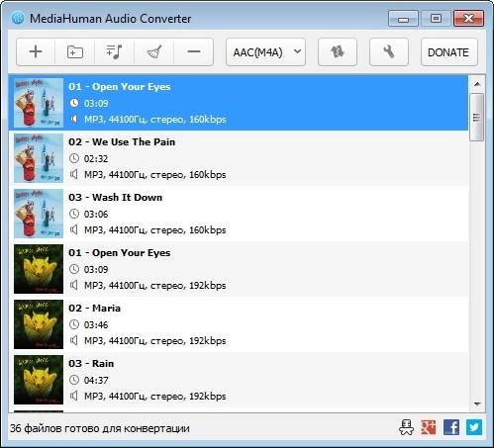Click the duration 03:06 text

click(x=96, y=215)
